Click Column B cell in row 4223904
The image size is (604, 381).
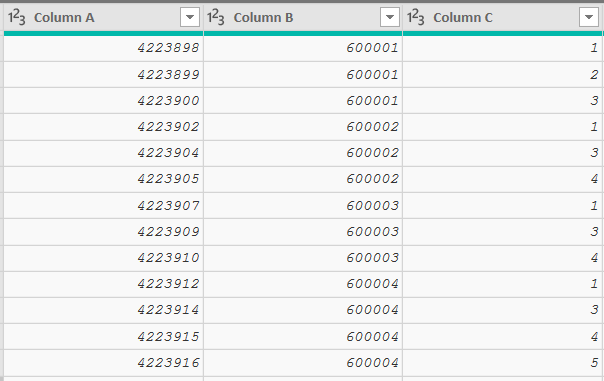click(x=303, y=153)
